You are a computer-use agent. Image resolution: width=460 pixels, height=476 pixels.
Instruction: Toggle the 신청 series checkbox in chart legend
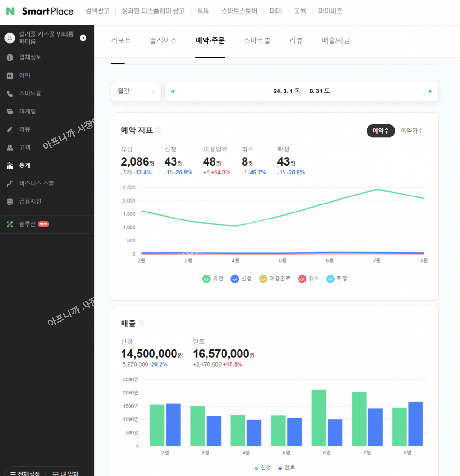(x=235, y=279)
